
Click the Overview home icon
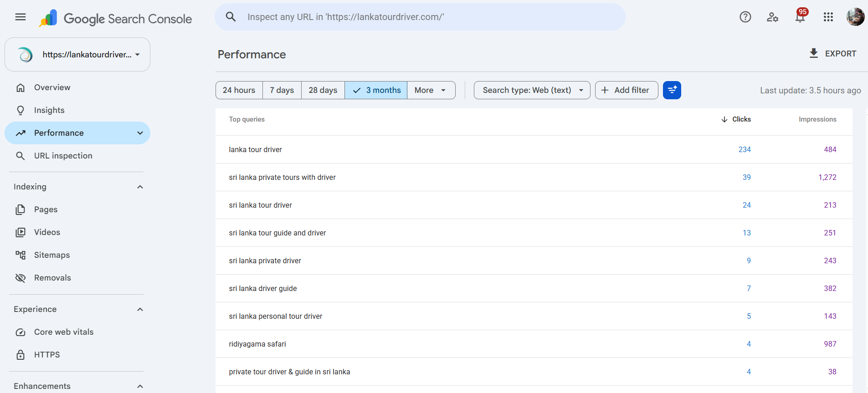coord(21,87)
